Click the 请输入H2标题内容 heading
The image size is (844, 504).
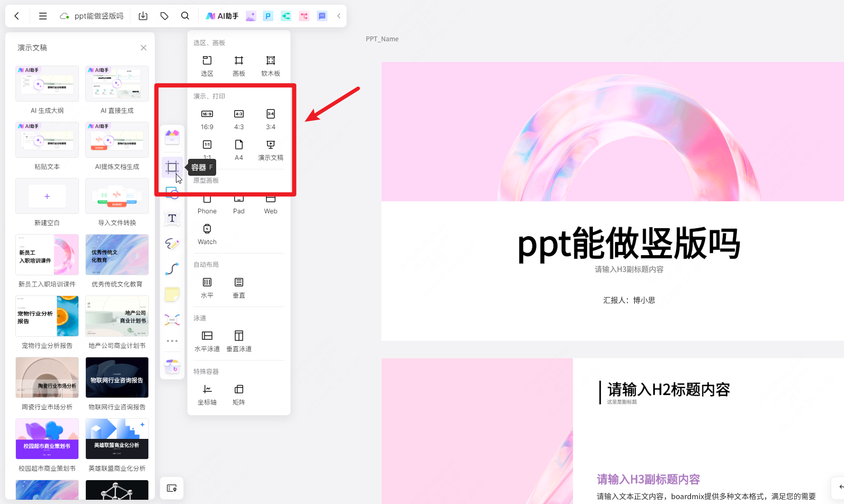coord(669,390)
